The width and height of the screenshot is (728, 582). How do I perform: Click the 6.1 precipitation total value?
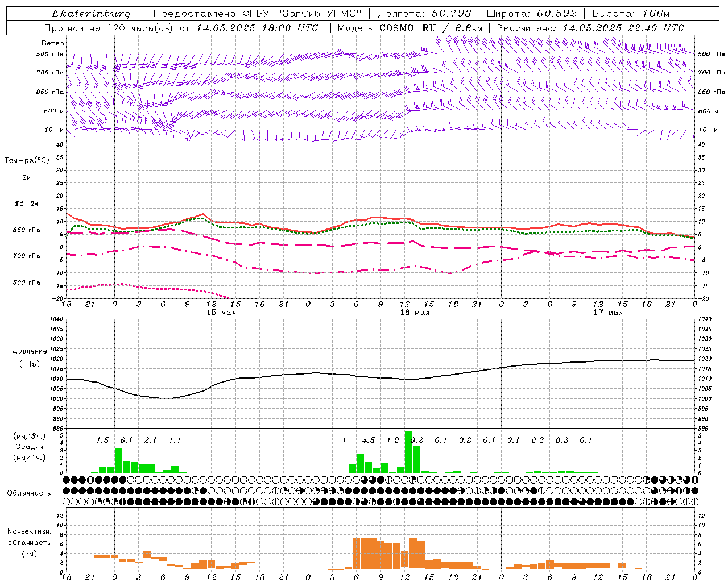point(126,440)
